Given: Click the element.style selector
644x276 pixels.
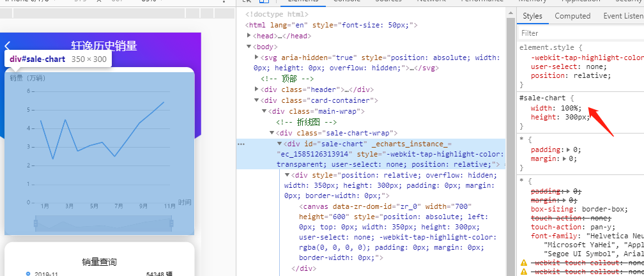Looking at the screenshot, I should pyautogui.click(x=548, y=47).
